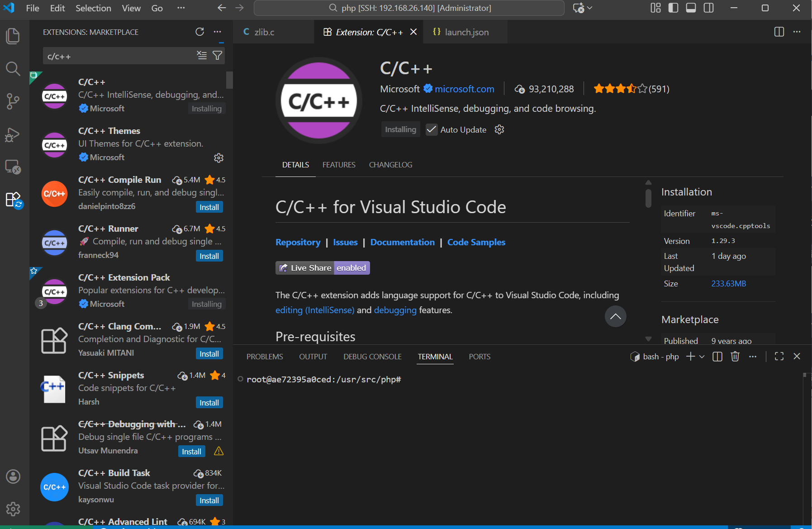Viewport: 812px width, 529px height.
Task: Split the terminal
Action: click(x=717, y=357)
